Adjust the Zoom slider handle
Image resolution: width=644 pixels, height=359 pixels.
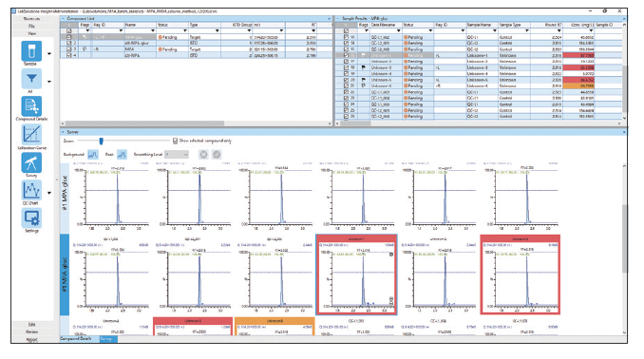[101, 141]
